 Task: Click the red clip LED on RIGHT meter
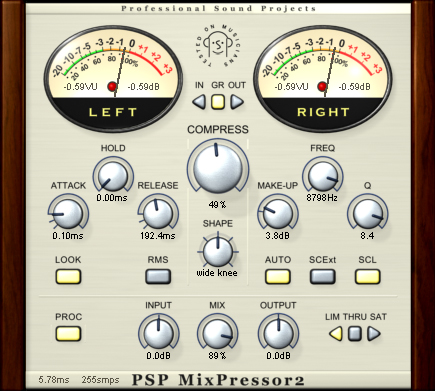pos(322,86)
